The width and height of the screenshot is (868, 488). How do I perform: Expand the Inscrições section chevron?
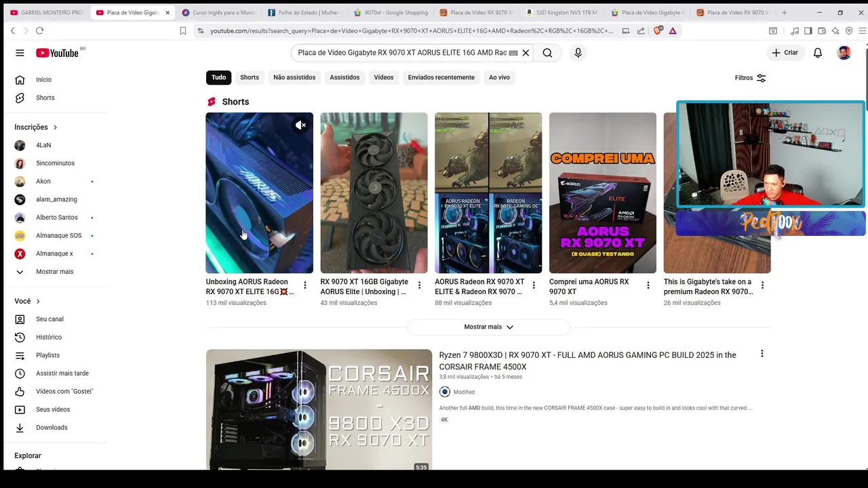[x=55, y=127]
